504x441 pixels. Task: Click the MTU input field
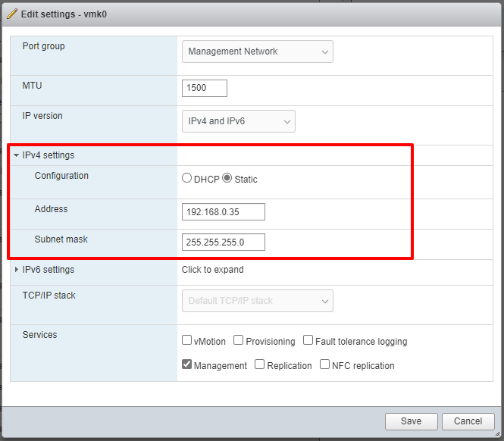point(205,88)
